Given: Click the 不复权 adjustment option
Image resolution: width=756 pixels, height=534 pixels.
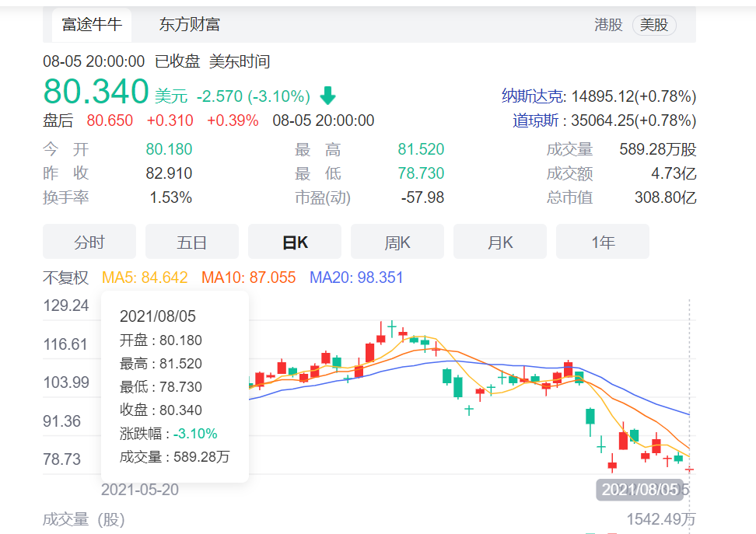Looking at the screenshot, I should point(65,277).
